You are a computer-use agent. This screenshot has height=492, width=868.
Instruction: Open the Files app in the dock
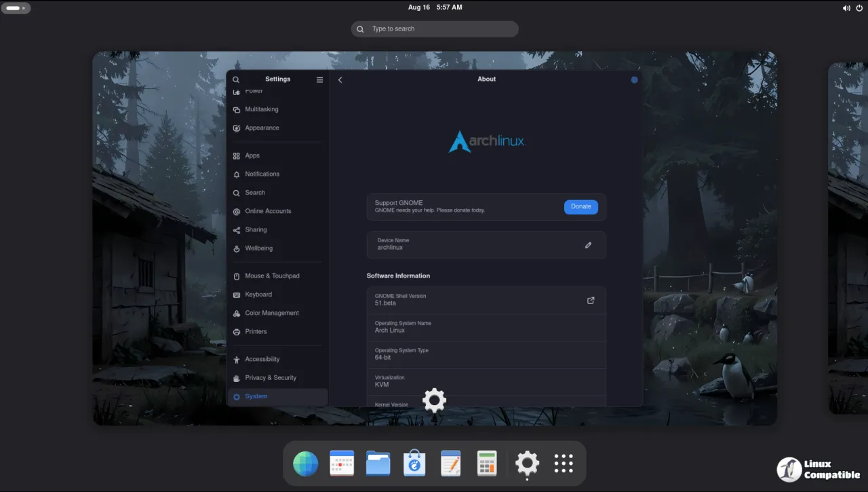tap(378, 463)
